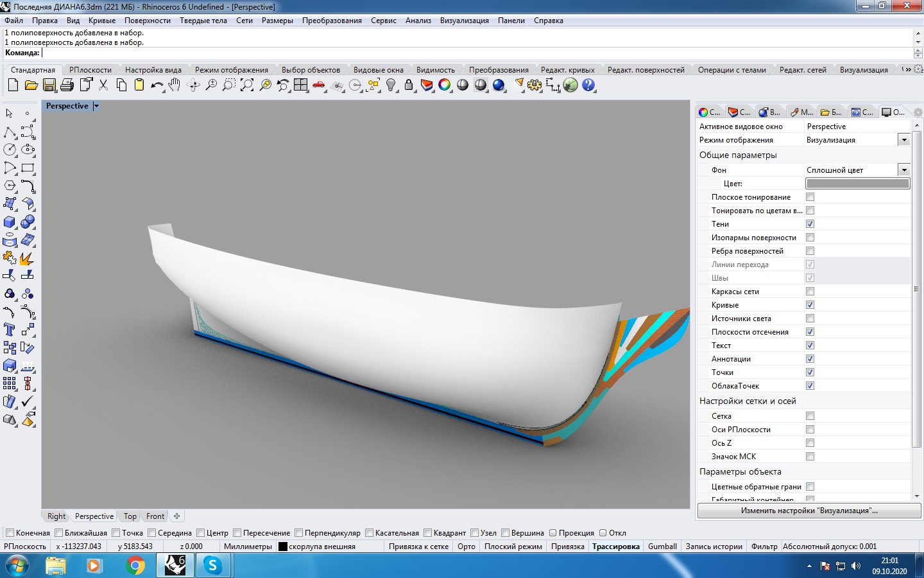Open the Фон background dropdown
Viewport: 924px width, 578px height.
903,170
